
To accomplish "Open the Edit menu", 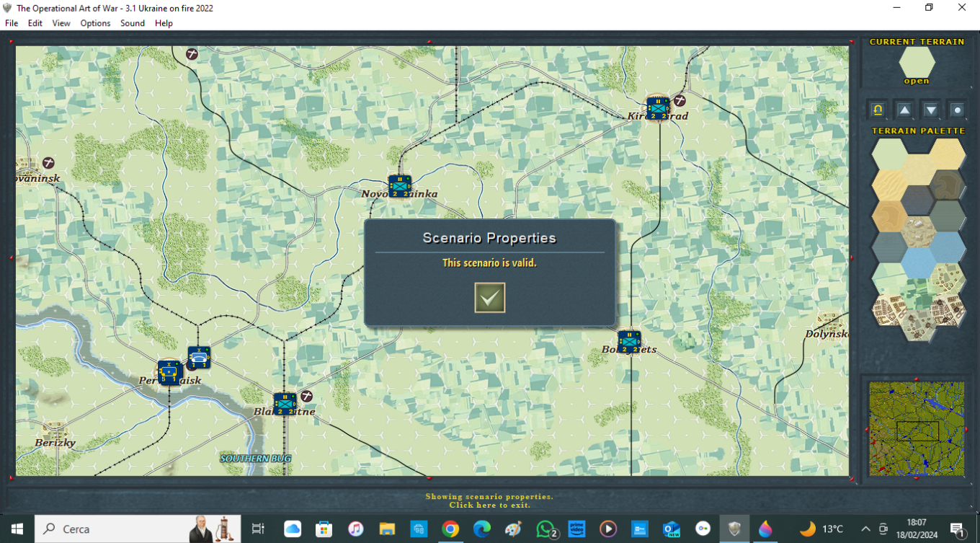I will point(35,23).
